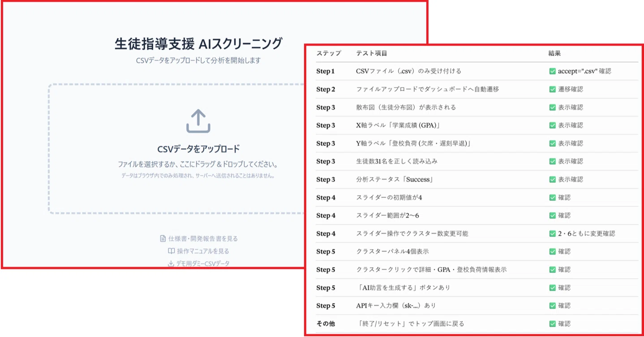Viewport: 644px width, 337px height.
Task: Click the ファイルを選択するか、ここにドラッグ&ドロップ text
Action: click(x=198, y=164)
